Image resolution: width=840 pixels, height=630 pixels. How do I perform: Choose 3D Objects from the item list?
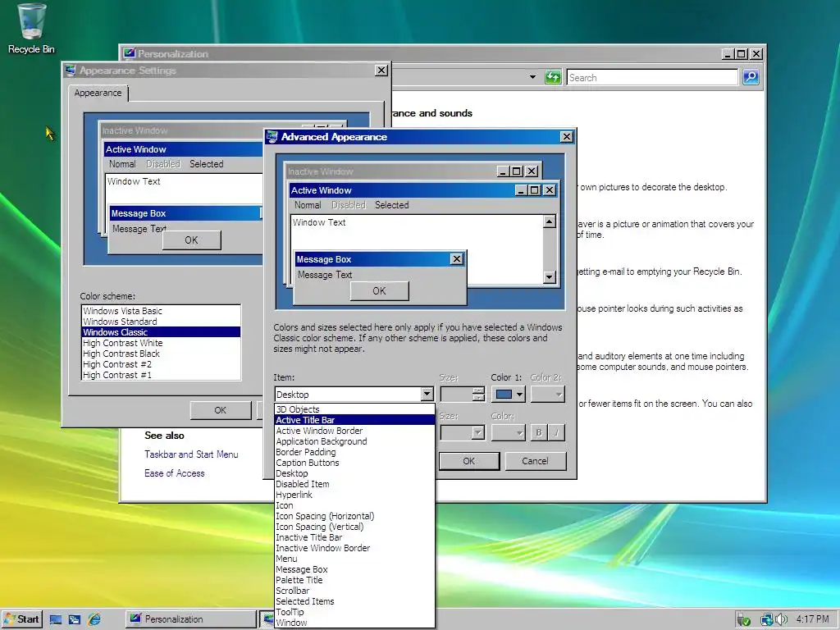(x=354, y=409)
